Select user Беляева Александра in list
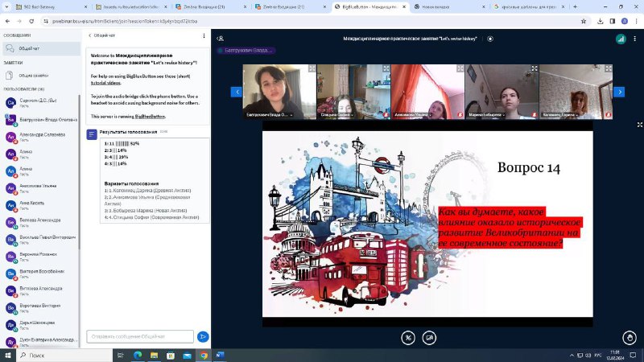The image size is (644, 362). (40, 223)
